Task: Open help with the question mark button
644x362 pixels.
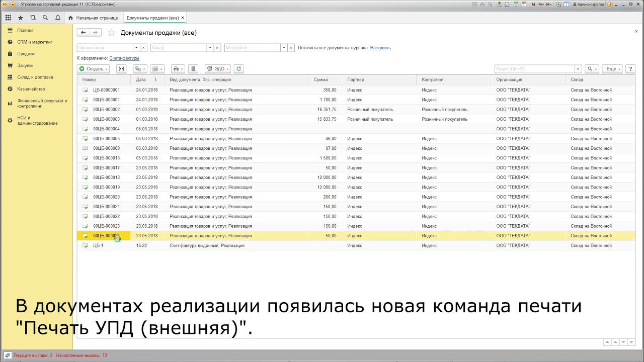Action: (x=630, y=69)
